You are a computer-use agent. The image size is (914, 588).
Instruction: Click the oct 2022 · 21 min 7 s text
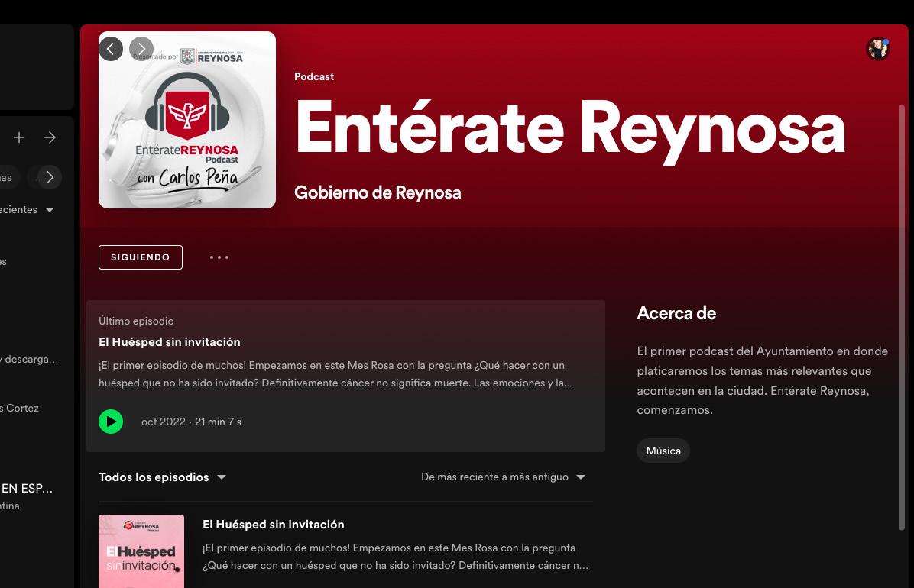(191, 422)
